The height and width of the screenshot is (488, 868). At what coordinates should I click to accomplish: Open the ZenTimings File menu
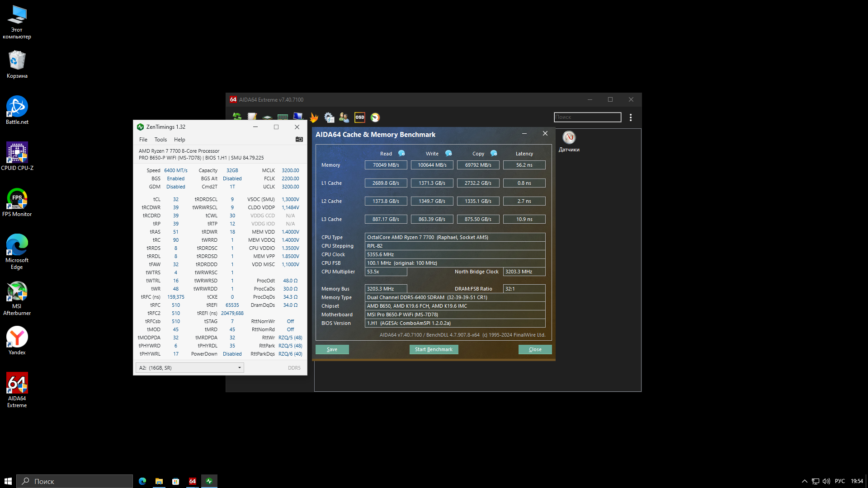click(x=143, y=140)
